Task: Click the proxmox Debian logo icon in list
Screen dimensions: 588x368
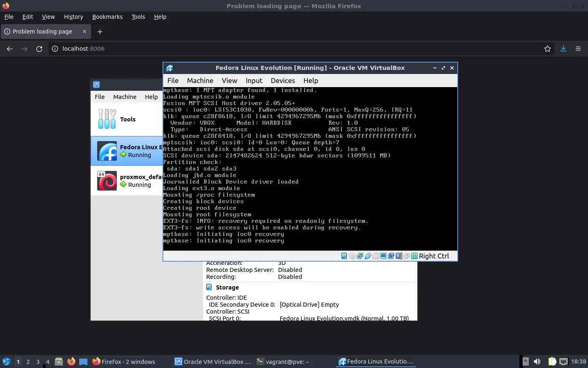Action: [107, 181]
